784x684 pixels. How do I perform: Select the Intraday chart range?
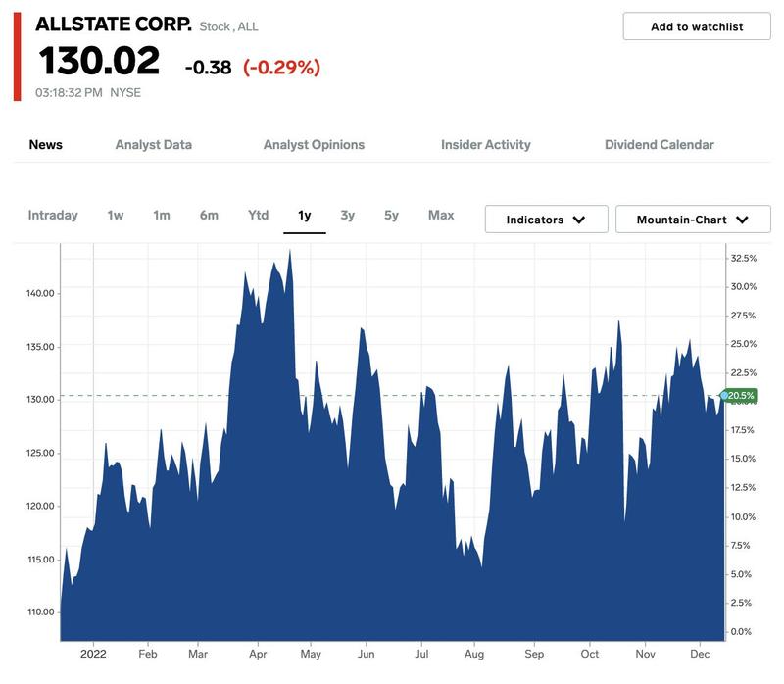click(53, 215)
